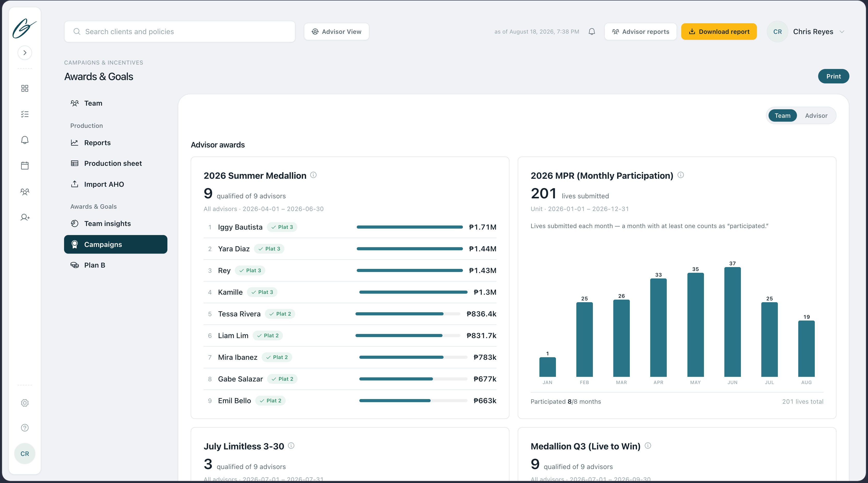Click the Plat 3 badge next to Kamille

262,292
